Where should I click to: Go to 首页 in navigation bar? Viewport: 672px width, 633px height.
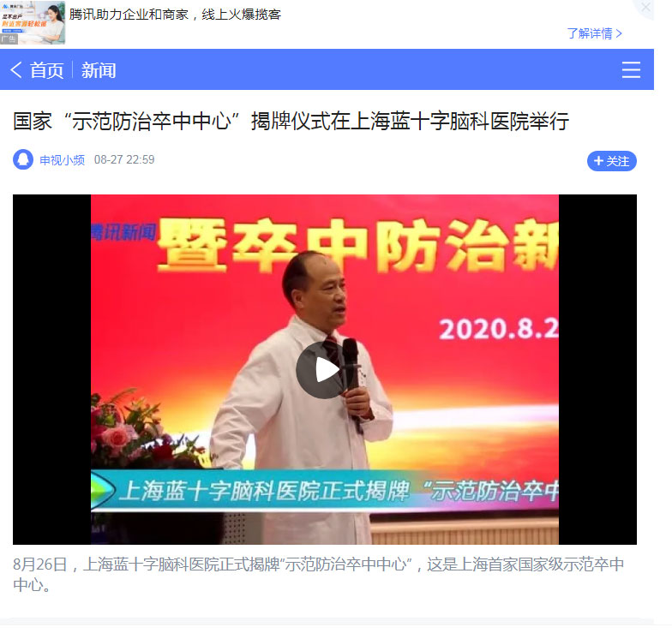click(x=46, y=70)
